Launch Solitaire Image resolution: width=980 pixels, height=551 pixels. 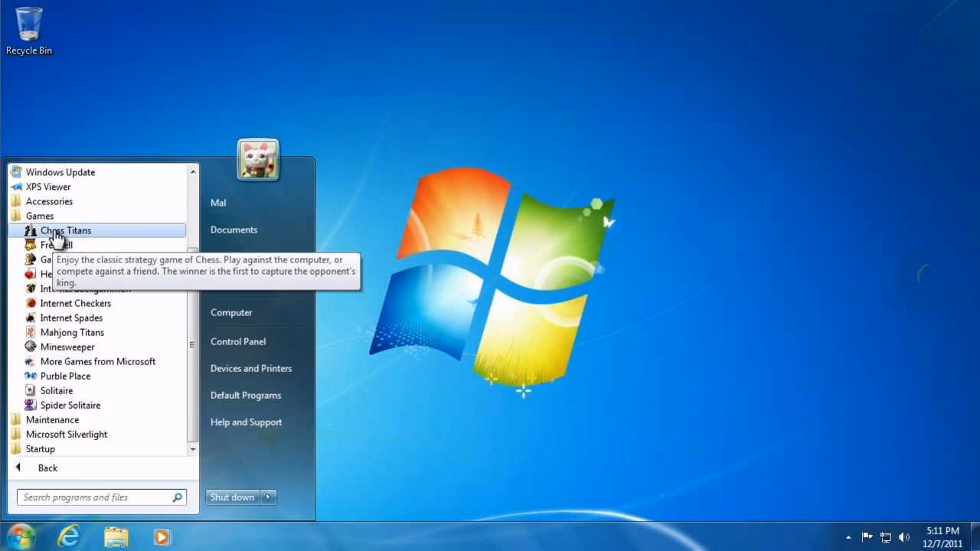57,390
